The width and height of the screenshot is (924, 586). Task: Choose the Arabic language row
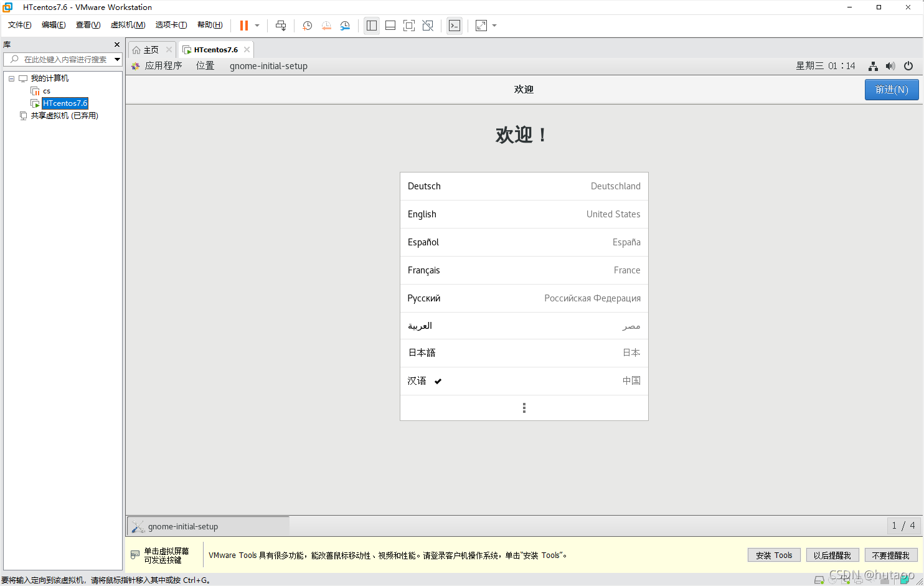tap(524, 326)
